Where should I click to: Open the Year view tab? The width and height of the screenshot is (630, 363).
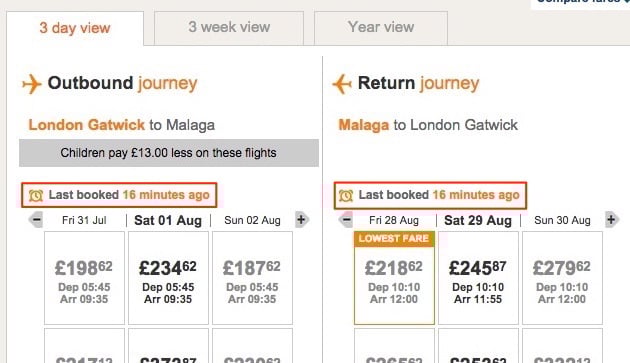[x=380, y=28]
